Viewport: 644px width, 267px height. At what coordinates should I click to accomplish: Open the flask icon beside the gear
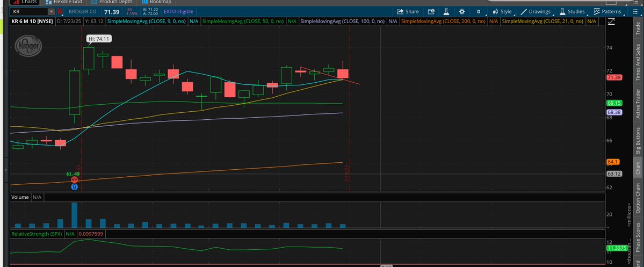[x=446, y=11]
